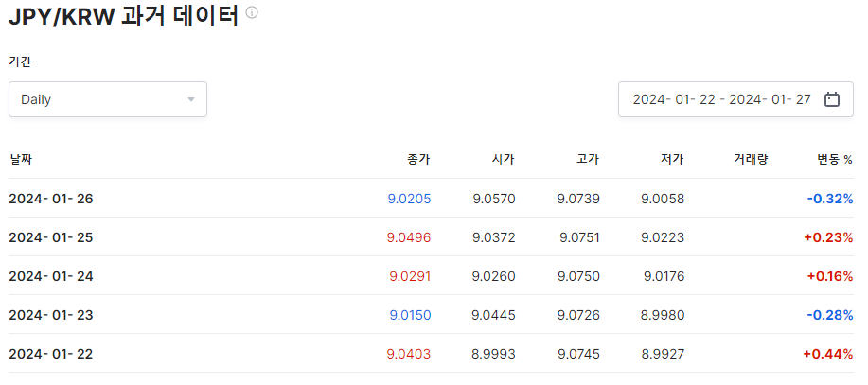This screenshot has width=868, height=385.
Task: Click opening price 9.0260
Action: point(494,276)
